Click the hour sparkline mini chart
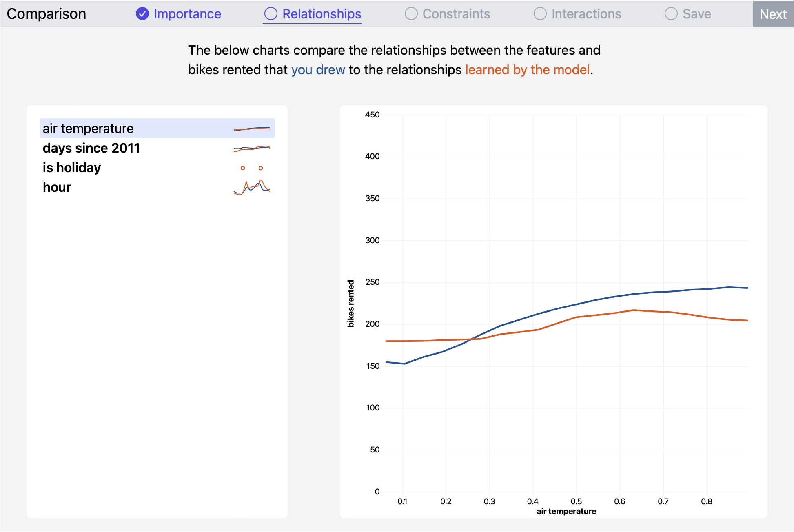This screenshot has width=794, height=532. pos(251,187)
